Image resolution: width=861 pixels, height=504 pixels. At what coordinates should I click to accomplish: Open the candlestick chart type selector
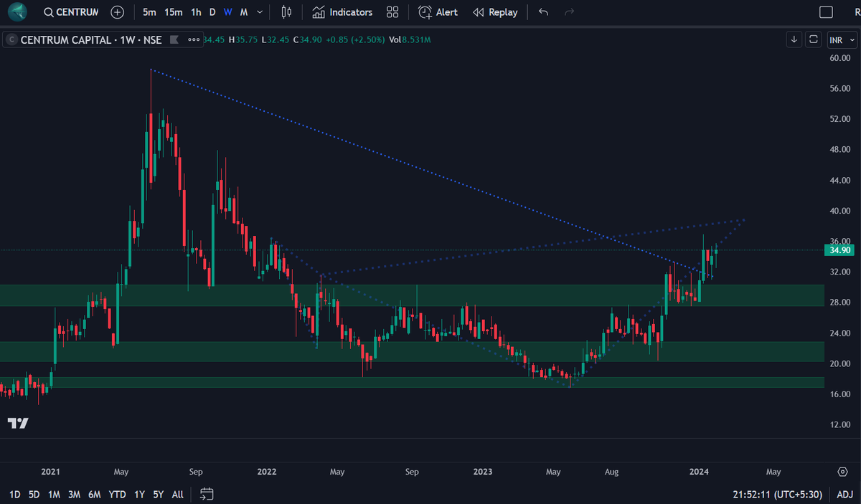click(x=287, y=12)
